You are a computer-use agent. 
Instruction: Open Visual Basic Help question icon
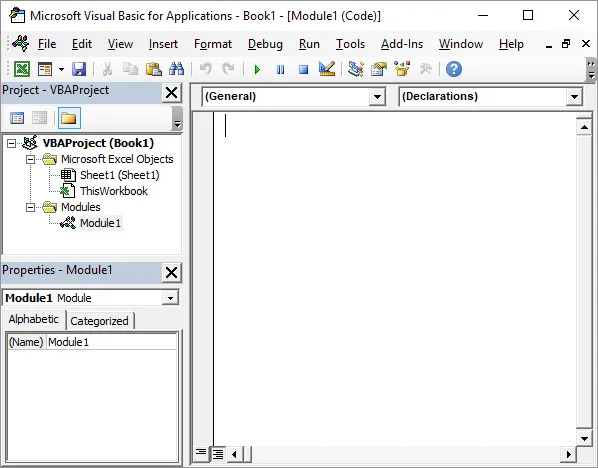coord(454,69)
